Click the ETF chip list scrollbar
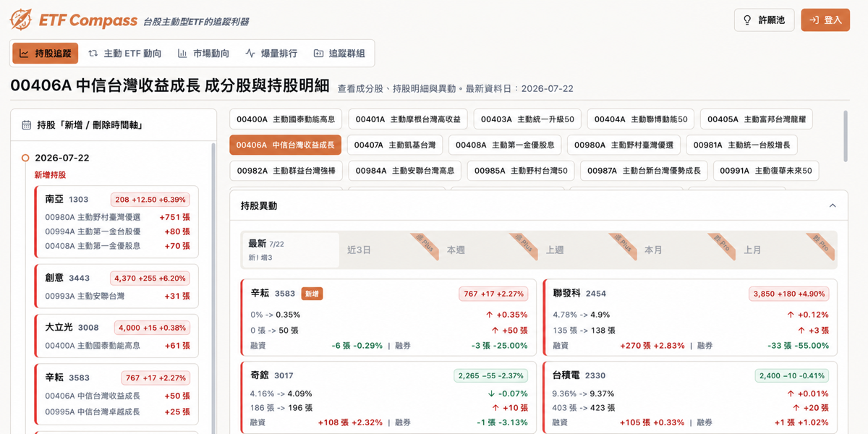The image size is (868, 434). point(846,136)
